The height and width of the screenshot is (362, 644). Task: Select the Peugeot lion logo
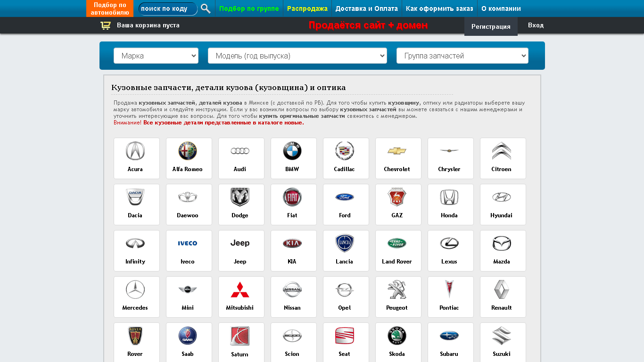pos(397,289)
